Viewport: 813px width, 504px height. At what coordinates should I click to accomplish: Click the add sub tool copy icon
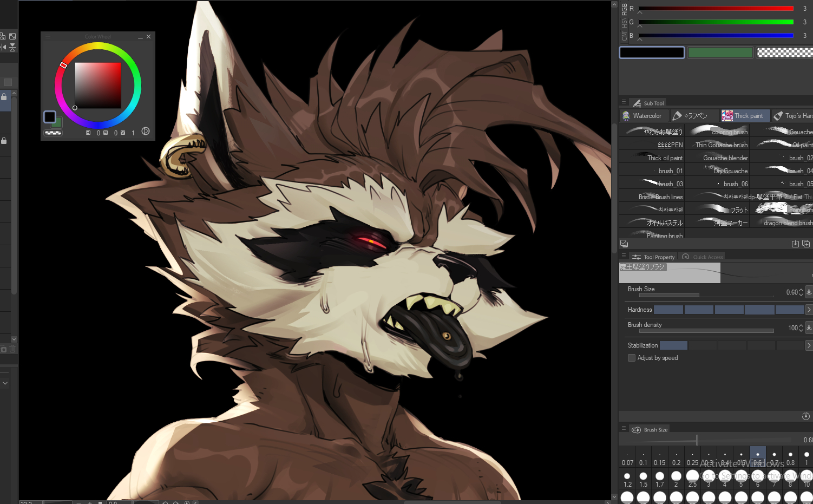click(806, 244)
